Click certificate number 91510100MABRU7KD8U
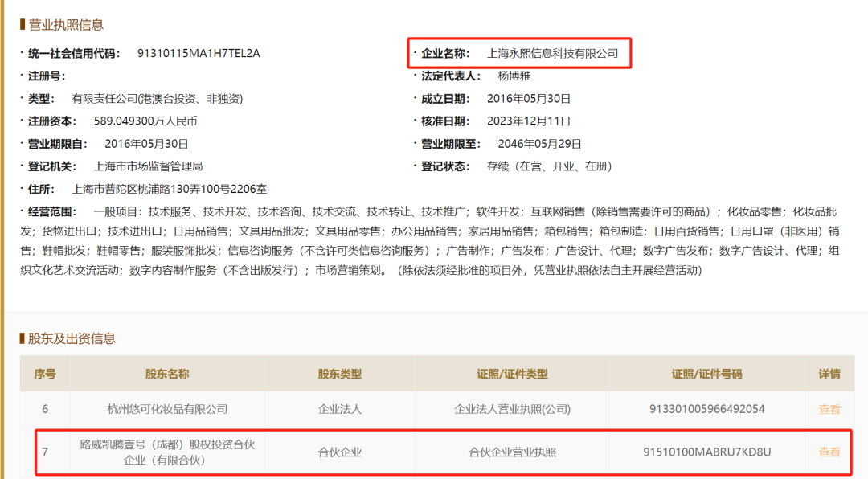 coord(707,452)
